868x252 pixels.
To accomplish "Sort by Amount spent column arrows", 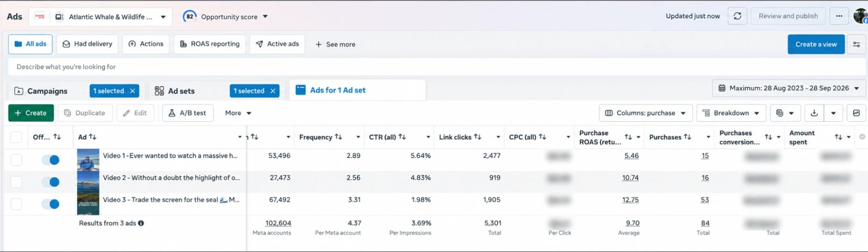I will 838,137.
